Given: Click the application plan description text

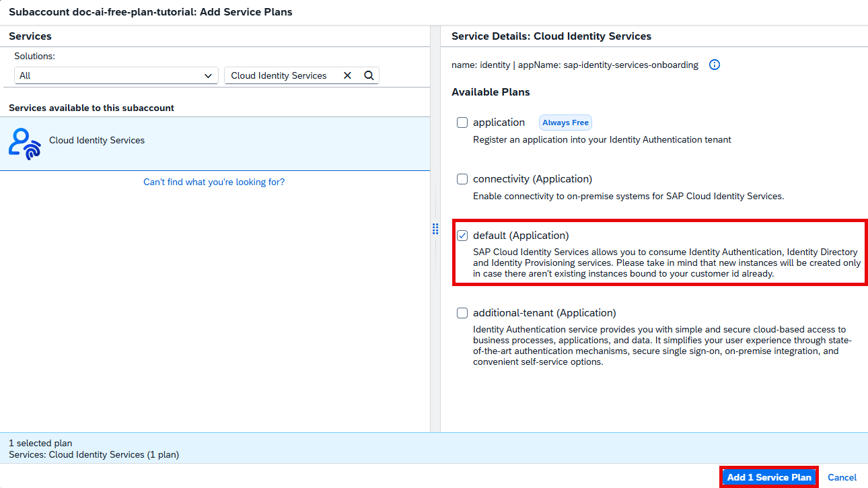Looking at the screenshot, I should 602,140.
